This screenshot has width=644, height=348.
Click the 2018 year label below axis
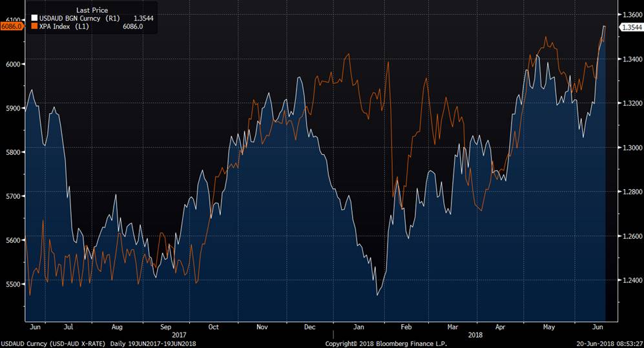click(x=476, y=335)
